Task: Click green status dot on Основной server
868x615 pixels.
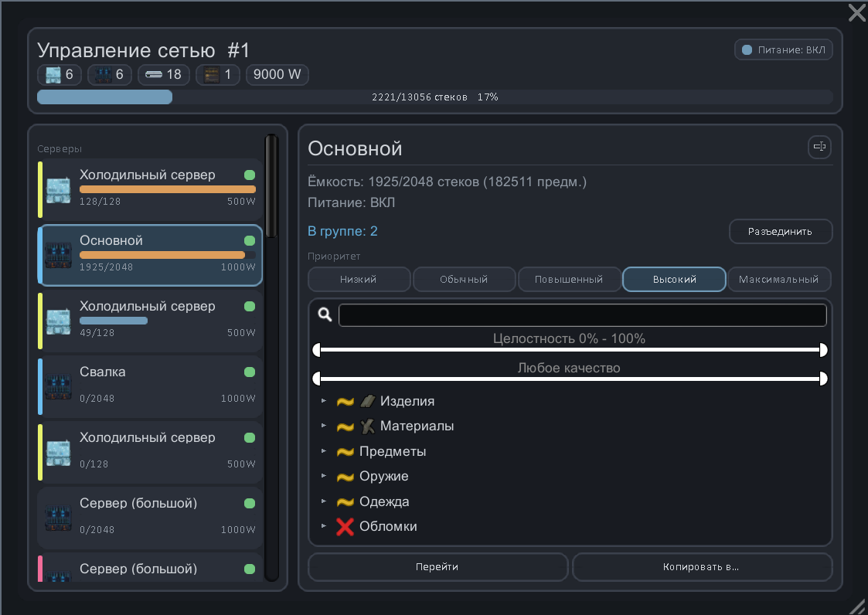Action: (250, 240)
